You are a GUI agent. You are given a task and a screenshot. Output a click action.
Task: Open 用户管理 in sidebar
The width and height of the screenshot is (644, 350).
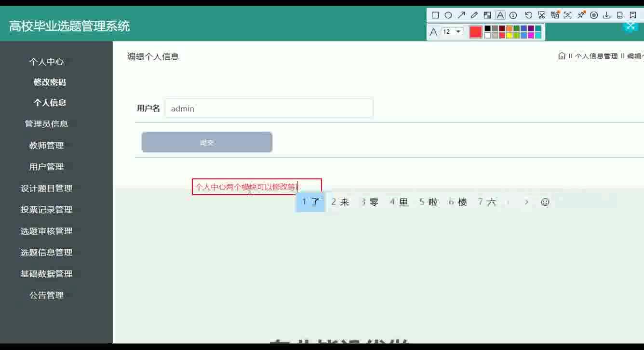(46, 167)
